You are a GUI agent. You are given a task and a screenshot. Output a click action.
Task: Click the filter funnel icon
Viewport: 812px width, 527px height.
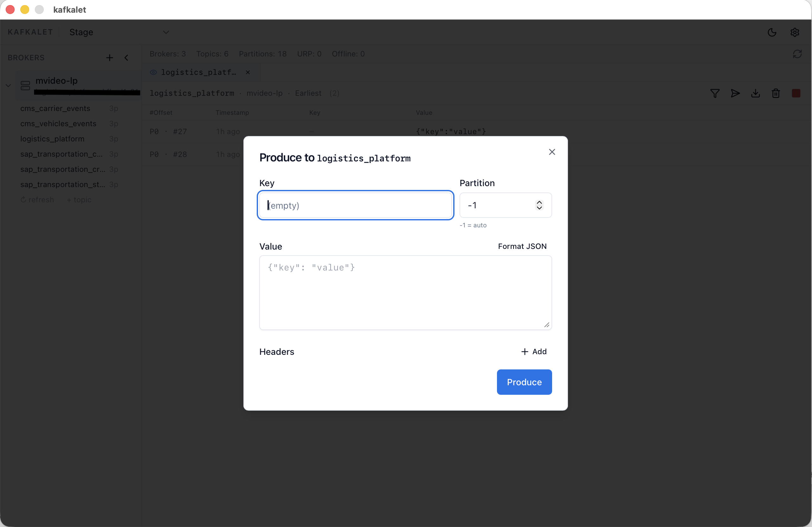pos(715,93)
